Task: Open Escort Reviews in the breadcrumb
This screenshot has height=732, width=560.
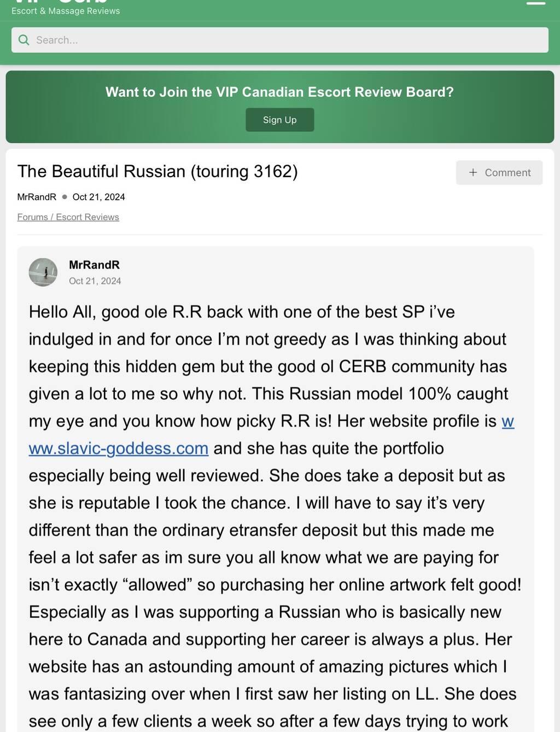Action: pos(87,217)
